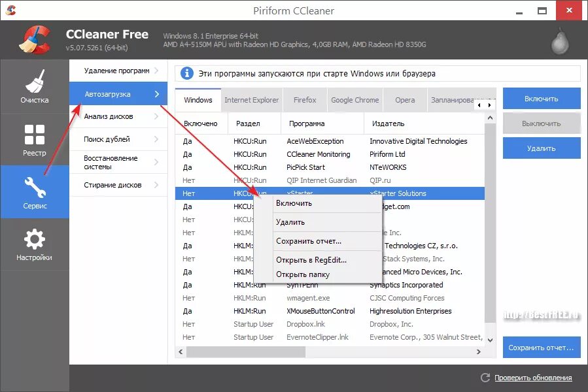Click the small CCleaner title bar icon
Screen dimensions: 588x392
pos(11,10)
